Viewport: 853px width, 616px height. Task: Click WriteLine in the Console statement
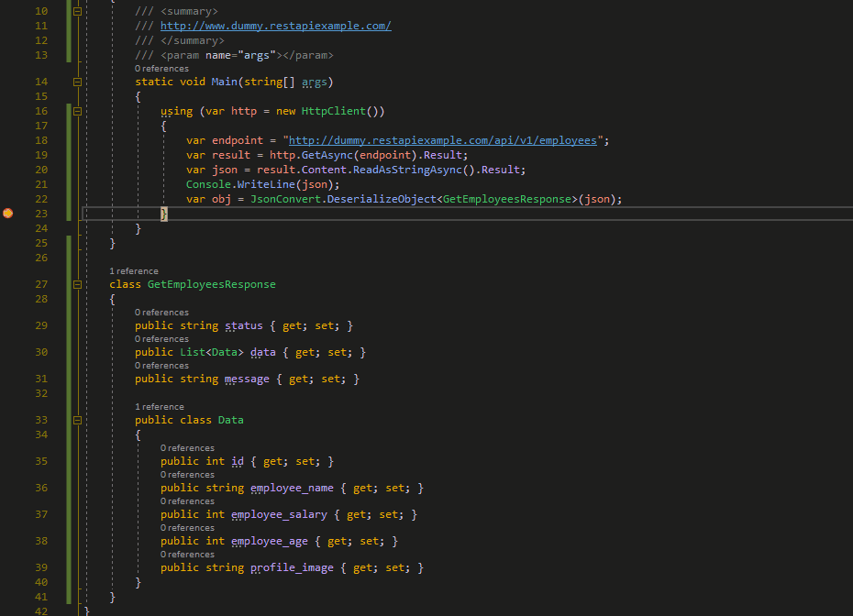pos(266,184)
